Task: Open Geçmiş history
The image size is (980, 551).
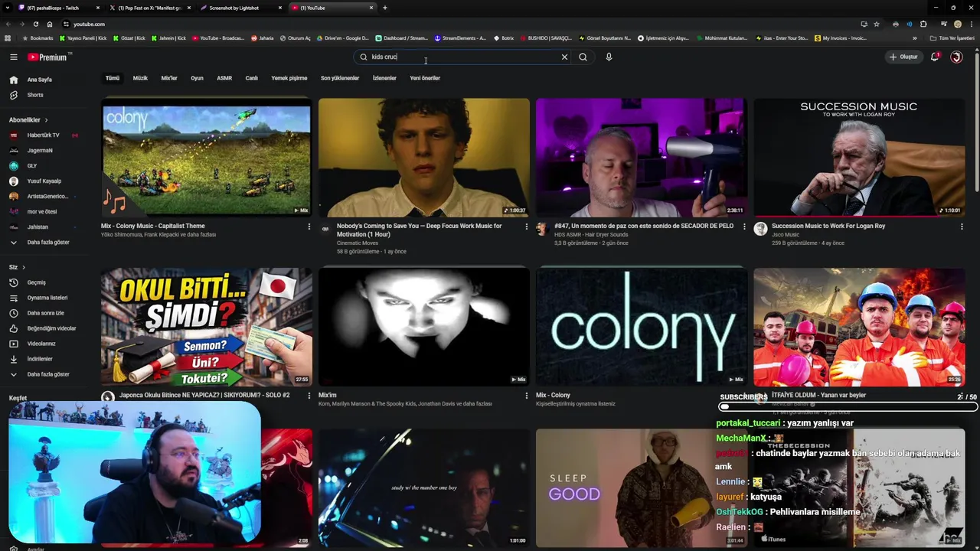Action: pos(36,282)
